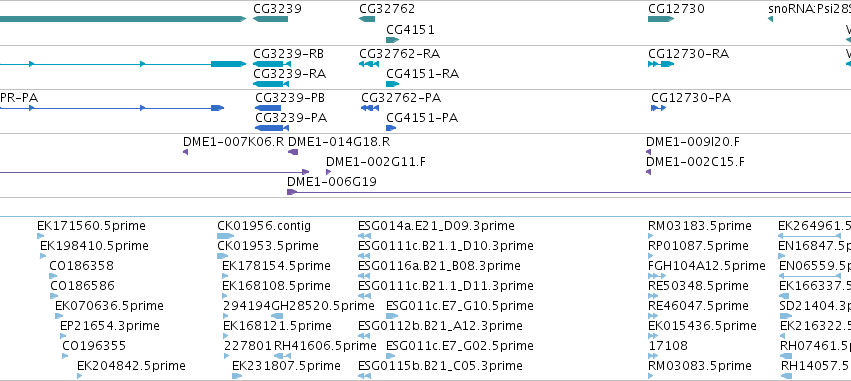The height and width of the screenshot is (381, 851).
Task: Select the CG12730 gene feature arrow
Action: (x=661, y=19)
